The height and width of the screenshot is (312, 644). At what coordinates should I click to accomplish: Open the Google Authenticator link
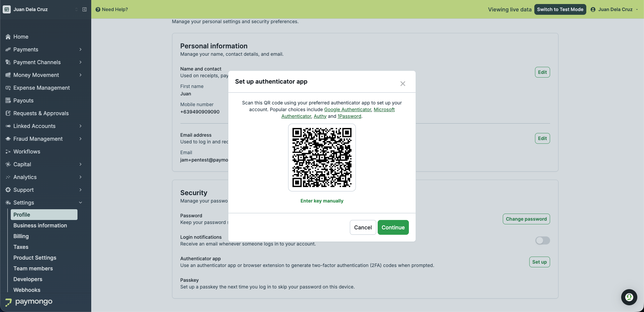[347, 109]
